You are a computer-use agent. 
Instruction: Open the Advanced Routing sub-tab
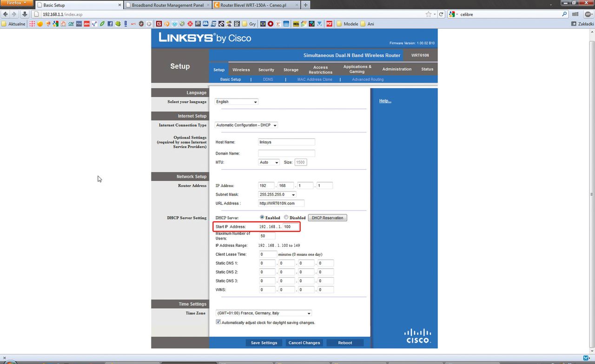368,79
